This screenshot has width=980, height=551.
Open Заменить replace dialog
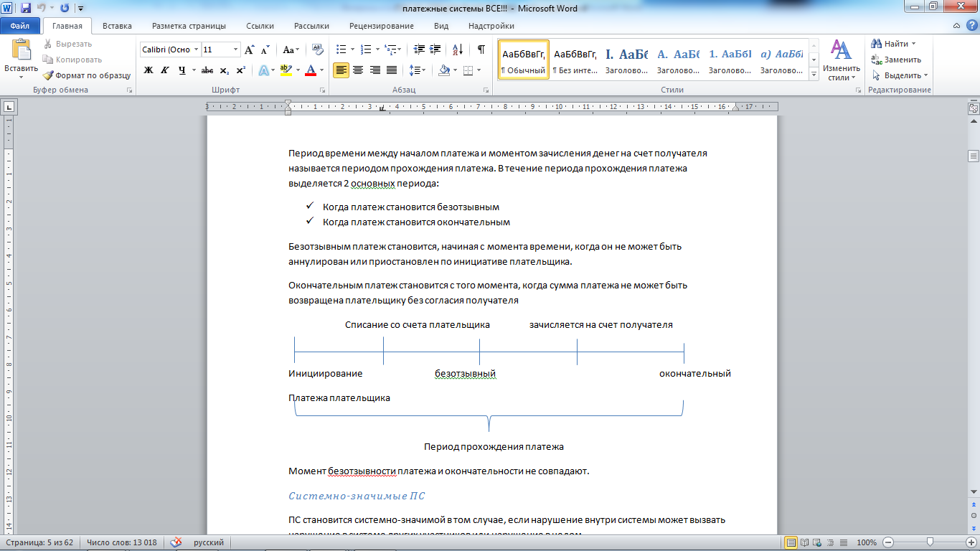click(896, 60)
